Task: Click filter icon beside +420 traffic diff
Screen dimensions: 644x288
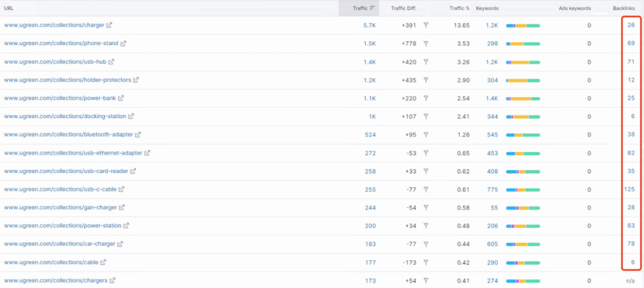Action: (426, 61)
